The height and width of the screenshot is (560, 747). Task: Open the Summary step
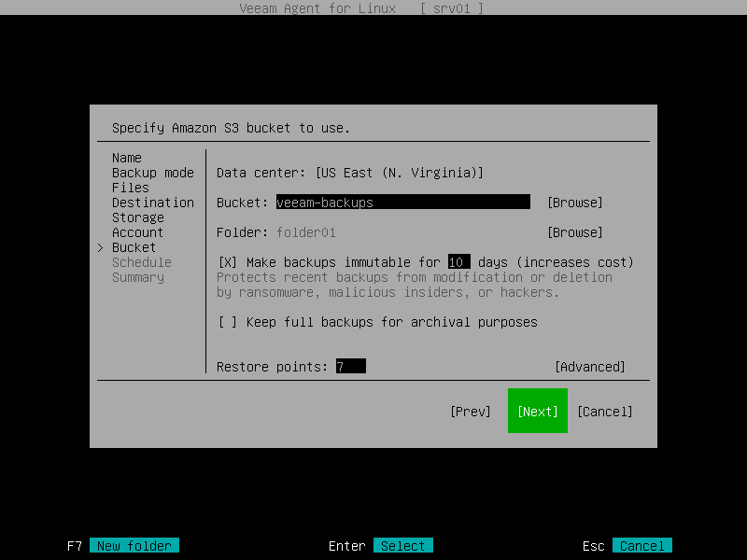point(137,277)
